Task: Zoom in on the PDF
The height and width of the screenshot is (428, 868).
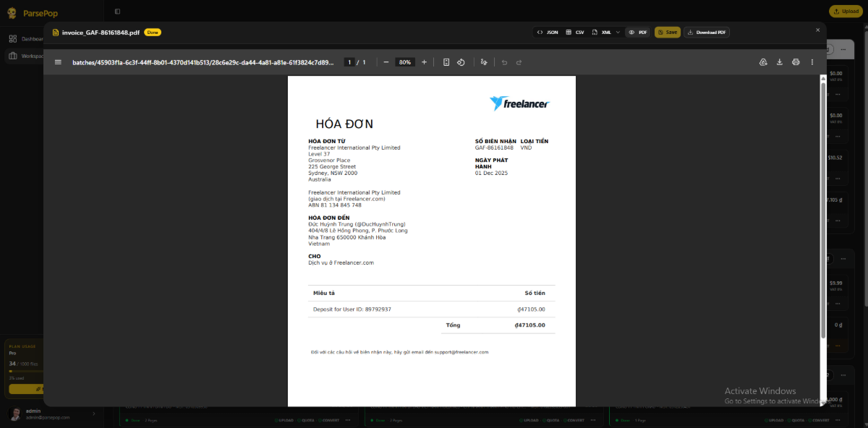Action: (424, 62)
